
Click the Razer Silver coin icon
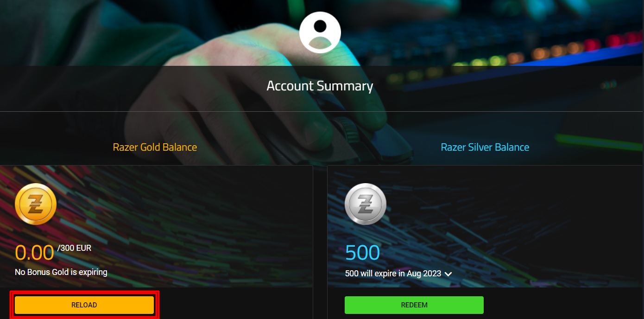pos(366,204)
